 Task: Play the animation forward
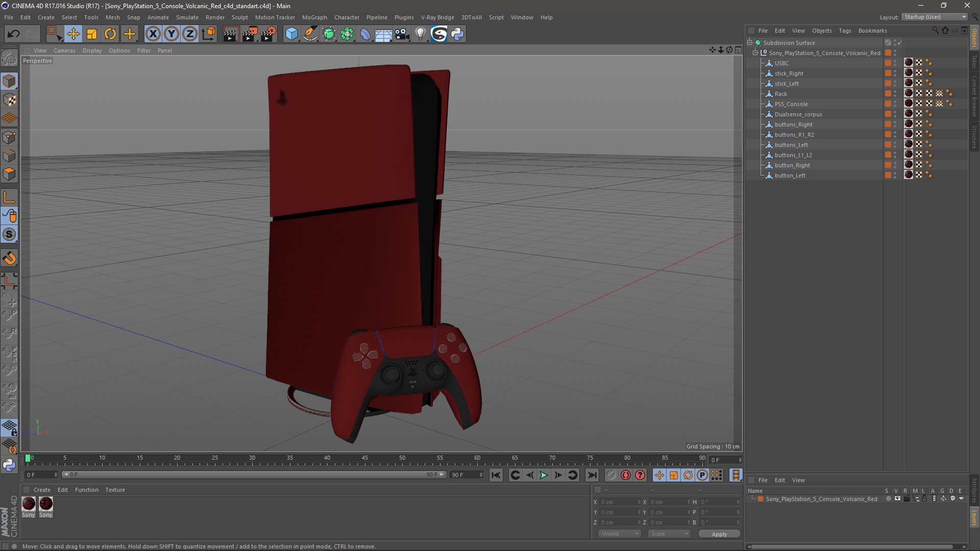(x=544, y=475)
